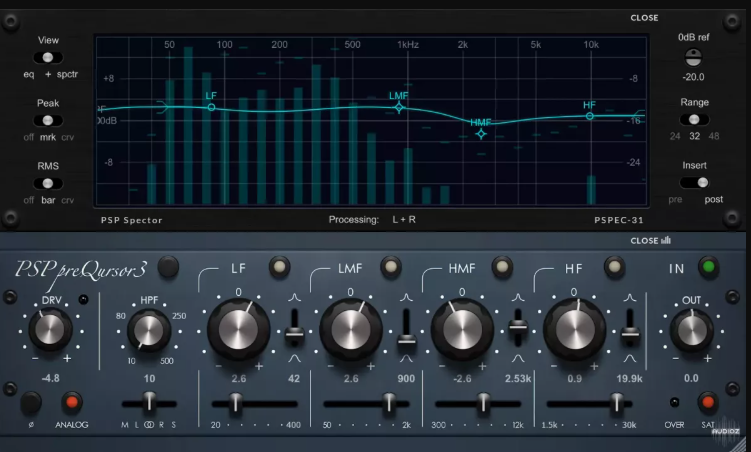Toggle the Insert pre/post switch
The height and width of the screenshot is (452, 751).
point(694,182)
